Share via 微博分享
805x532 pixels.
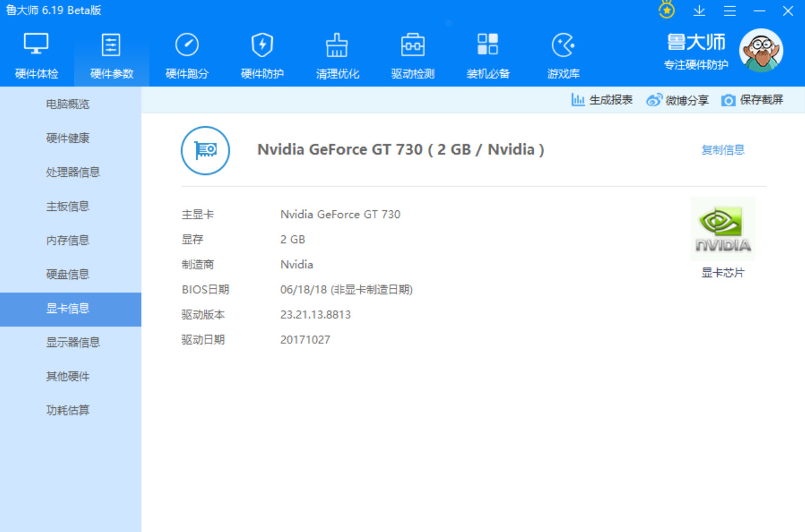click(x=677, y=100)
